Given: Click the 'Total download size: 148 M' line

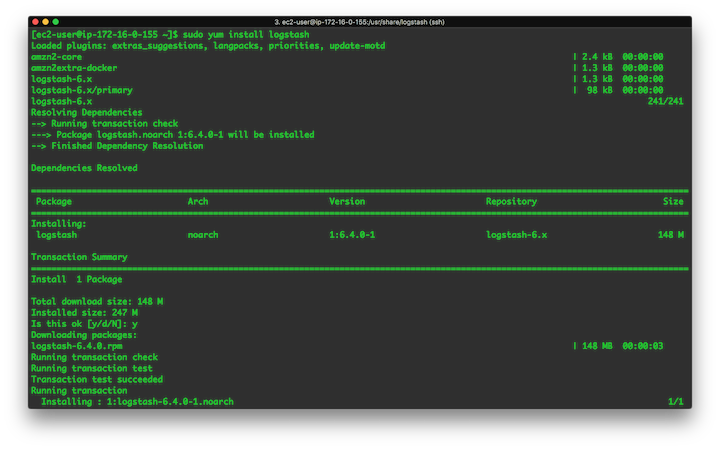Looking at the screenshot, I should [97, 302].
